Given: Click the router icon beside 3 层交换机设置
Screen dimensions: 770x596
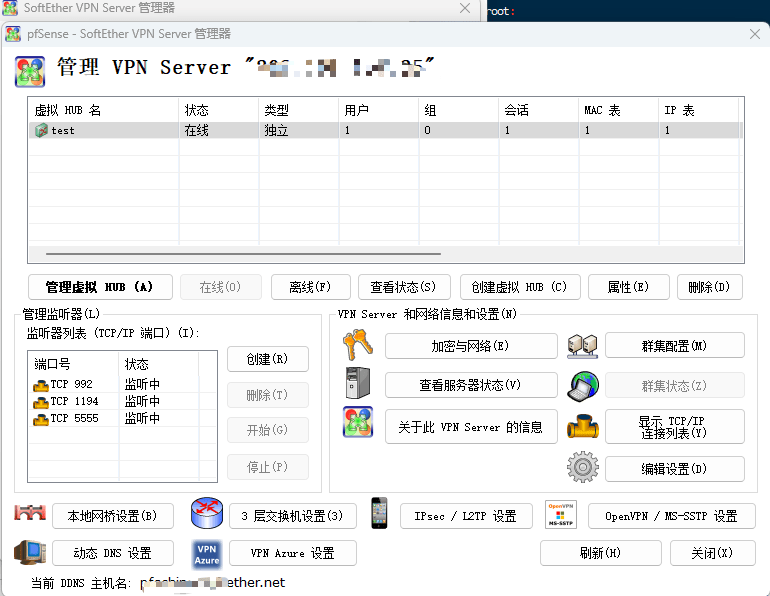Looking at the screenshot, I should (207, 514).
